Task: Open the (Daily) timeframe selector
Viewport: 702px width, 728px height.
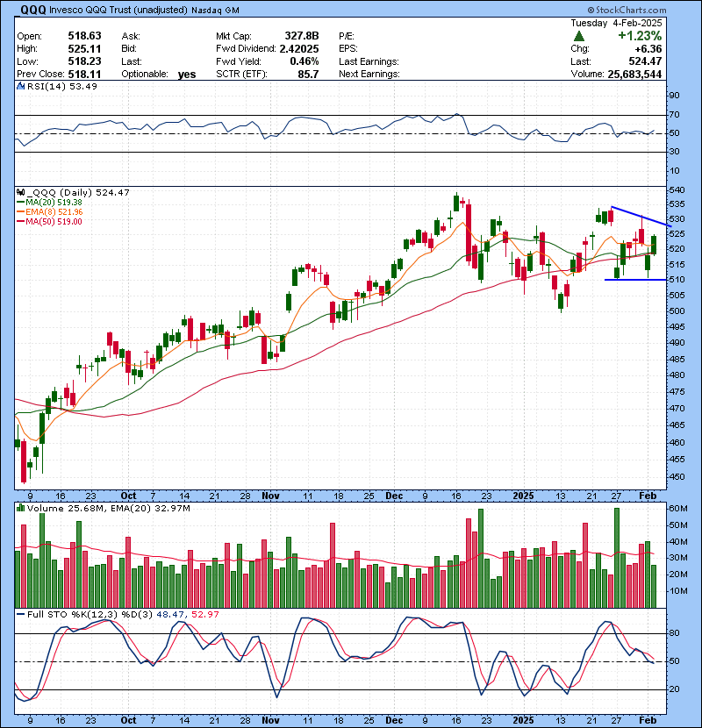Action: (78, 192)
